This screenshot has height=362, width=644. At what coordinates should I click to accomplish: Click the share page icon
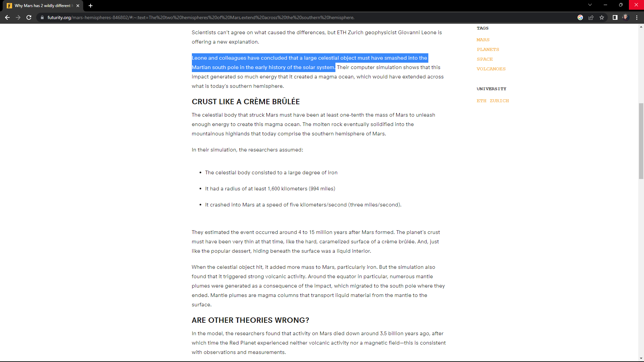591,17
